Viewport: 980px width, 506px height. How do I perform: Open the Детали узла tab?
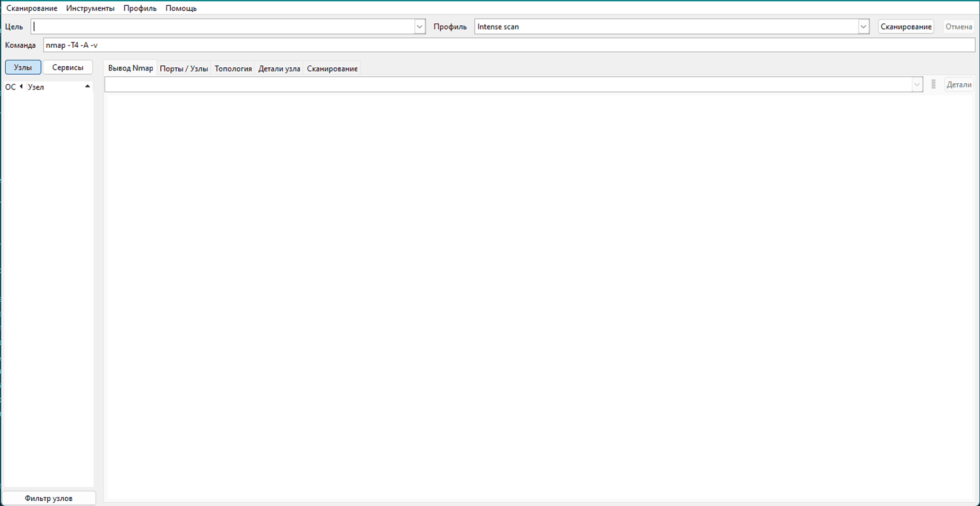pos(279,68)
